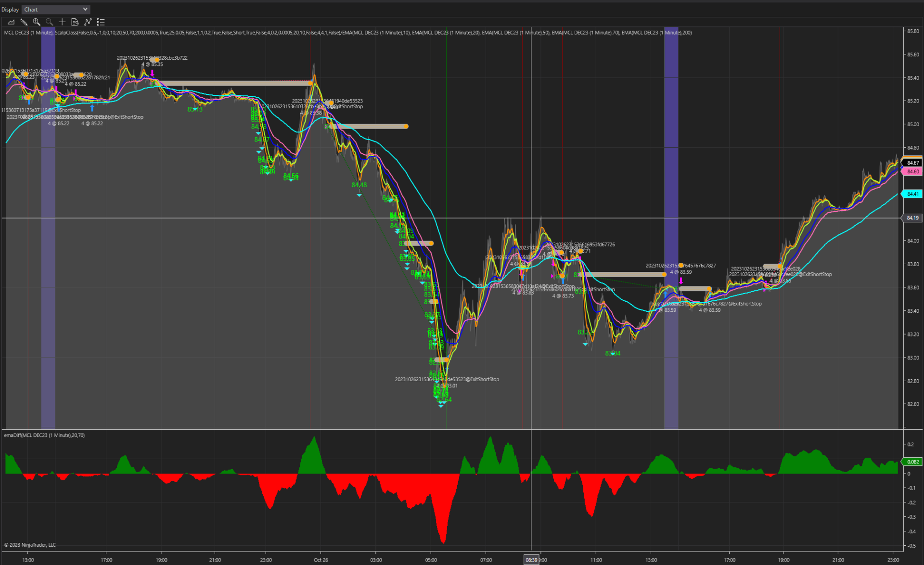Open the chart style icon in toolbar
This screenshot has height=565, width=924.
click(11, 22)
